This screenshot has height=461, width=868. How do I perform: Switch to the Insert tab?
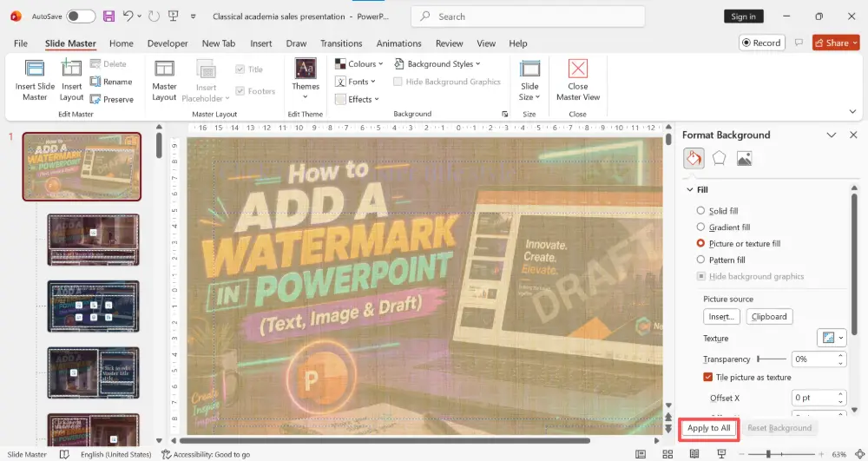pos(260,43)
